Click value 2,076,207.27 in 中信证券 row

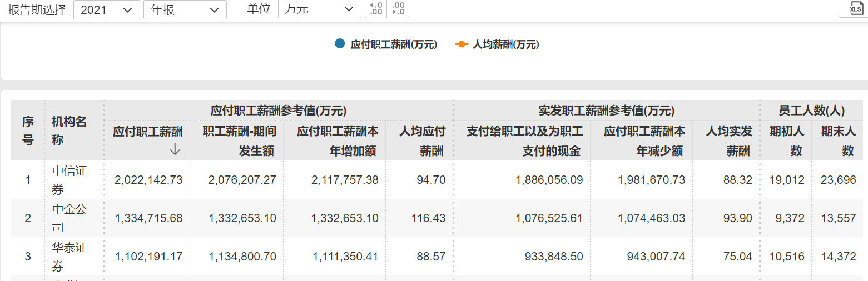242,180
